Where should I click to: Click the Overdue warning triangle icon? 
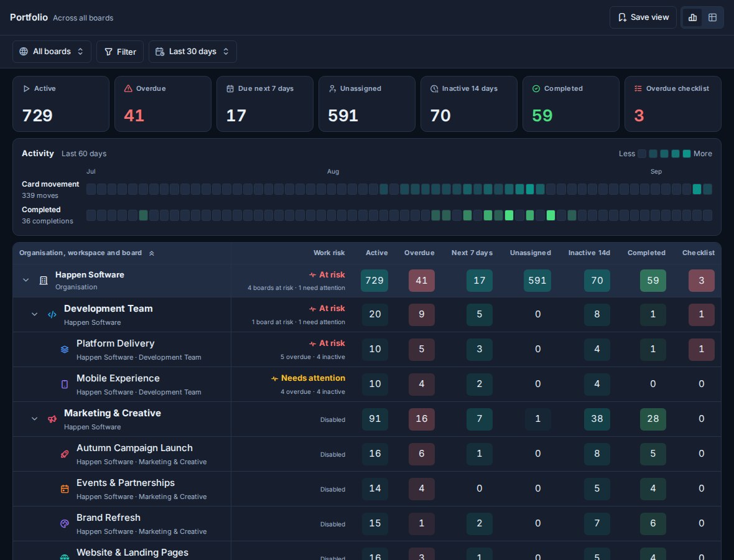coord(128,88)
